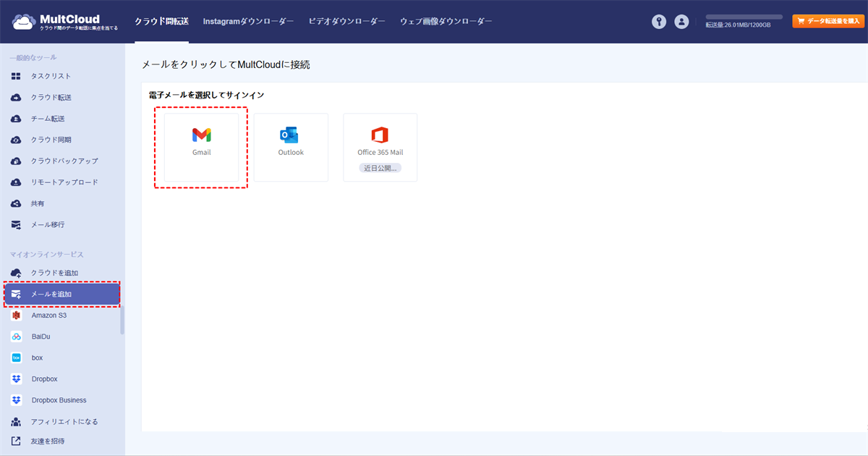Open クラウド同期 from the sidebar
Screen dimensions: 868x456
pos(51,140)
